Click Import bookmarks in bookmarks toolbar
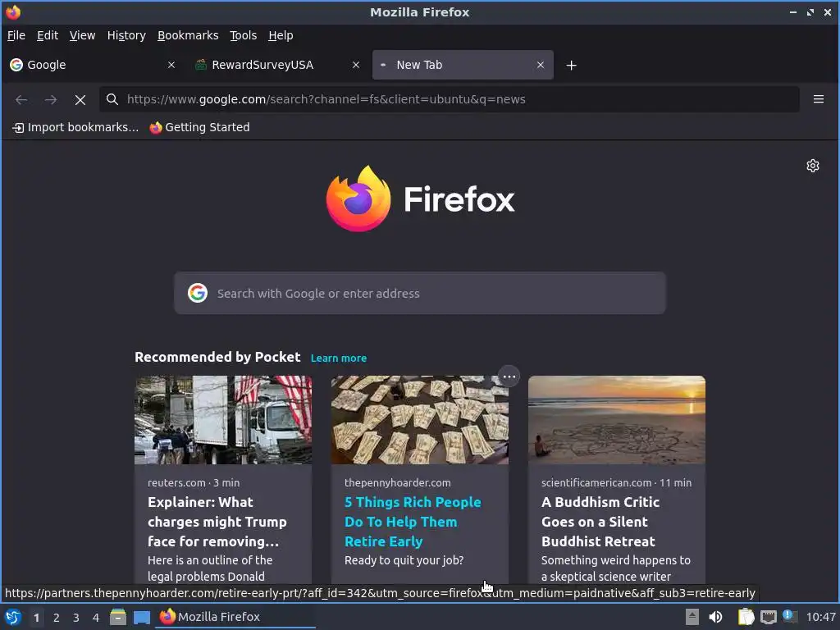Image resolution: width=840 pixels, height=630 pixels. [x=75, y=127]
